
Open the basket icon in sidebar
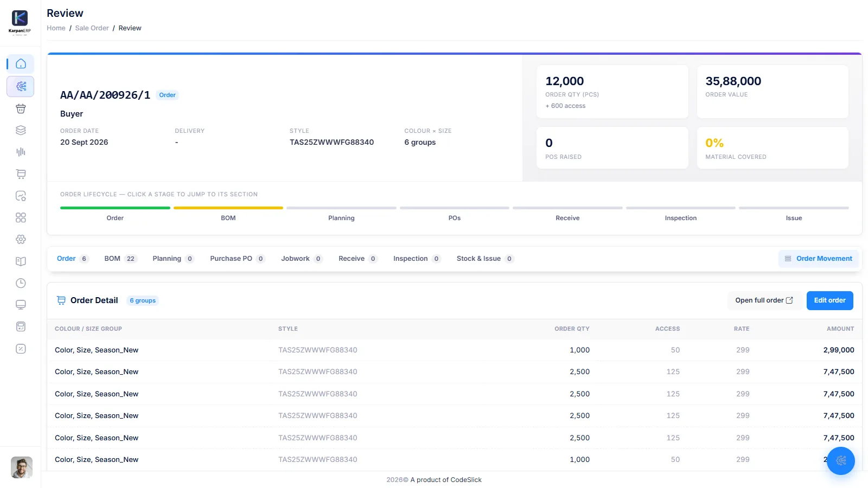coord(21,108)
